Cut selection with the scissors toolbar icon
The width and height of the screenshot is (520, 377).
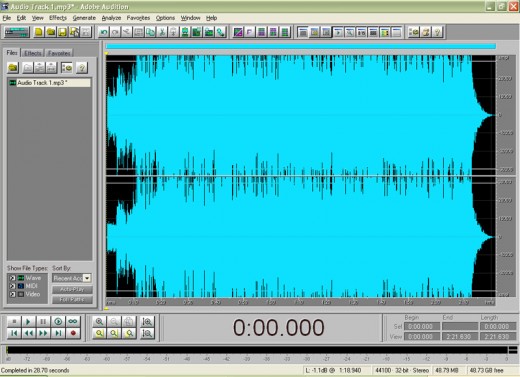point(162,32)
